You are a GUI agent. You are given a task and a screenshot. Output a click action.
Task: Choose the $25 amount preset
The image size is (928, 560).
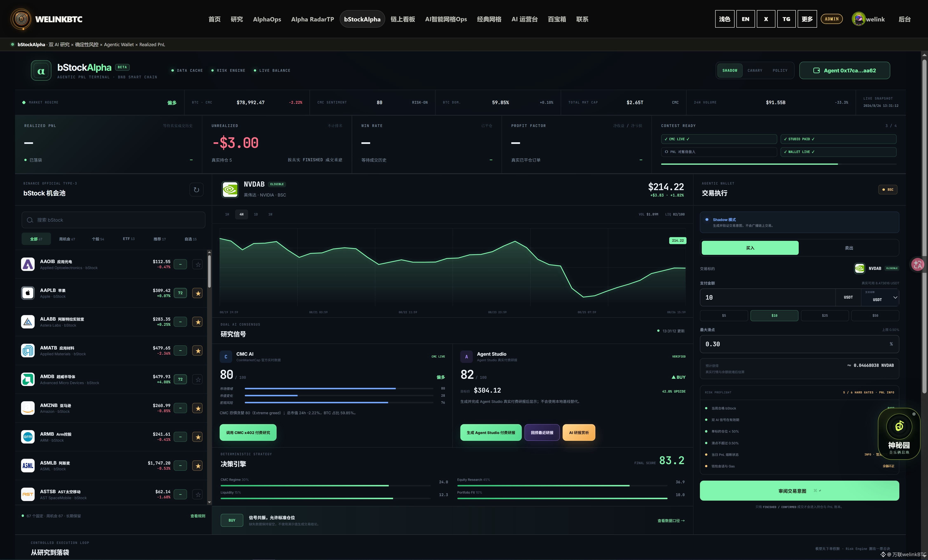pos(824,316)
